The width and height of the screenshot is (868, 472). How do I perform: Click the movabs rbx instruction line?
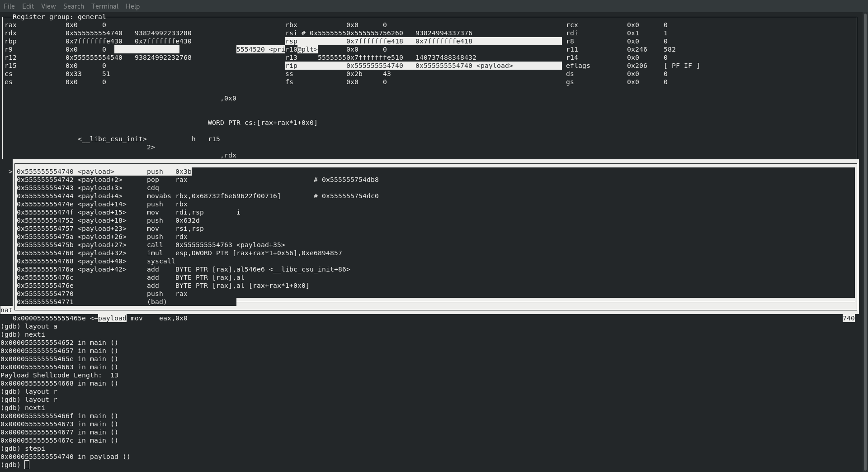coord(213,196)
